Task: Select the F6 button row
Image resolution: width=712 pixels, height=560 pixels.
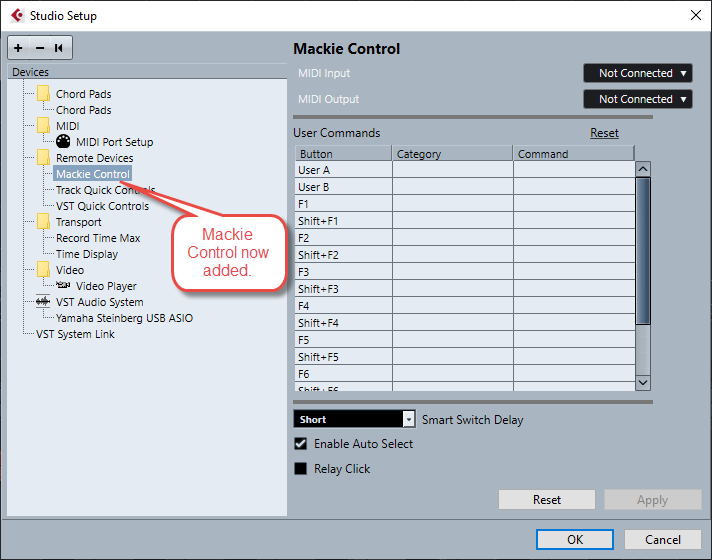Action: point(465,374)
